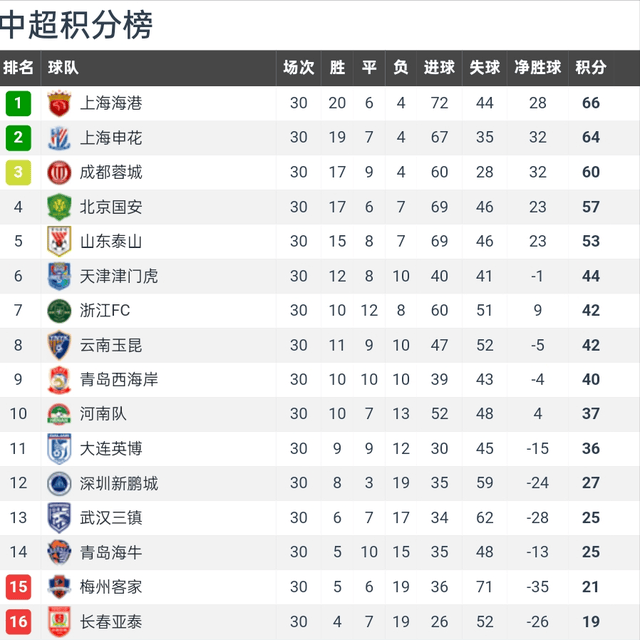Select the 成都蓉城 club badge
Image resolution: width=640 pixels, height=640 pixels.
pos(59,172)
